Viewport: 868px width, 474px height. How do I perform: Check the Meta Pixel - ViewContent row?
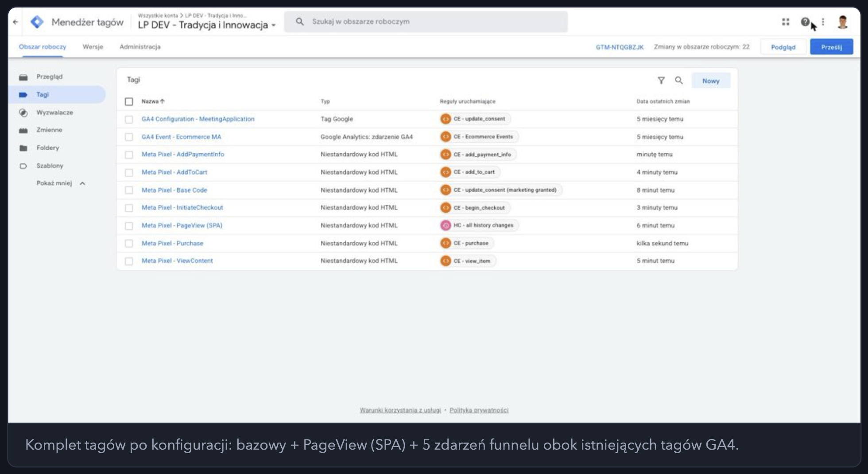coord(129,261)
